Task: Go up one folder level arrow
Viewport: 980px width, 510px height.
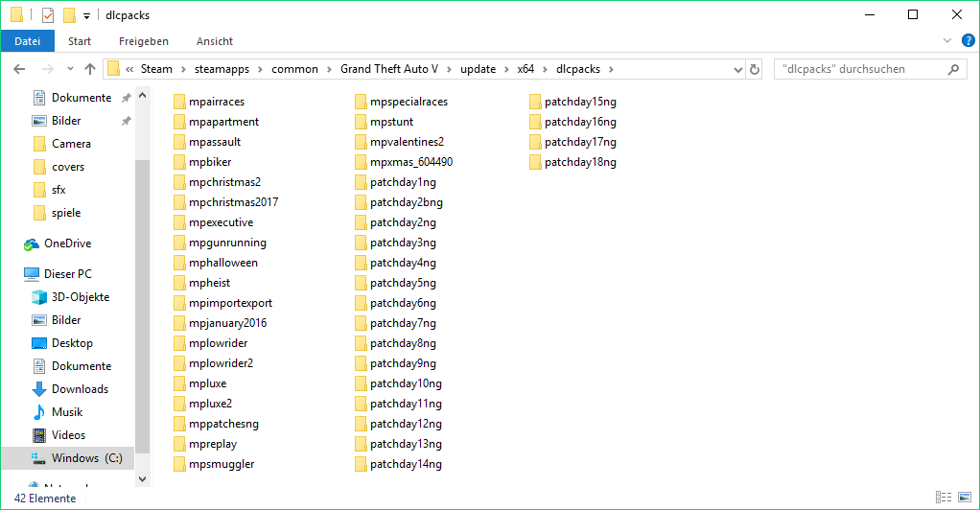Action: pyautogui.click(x=90, y=69)
